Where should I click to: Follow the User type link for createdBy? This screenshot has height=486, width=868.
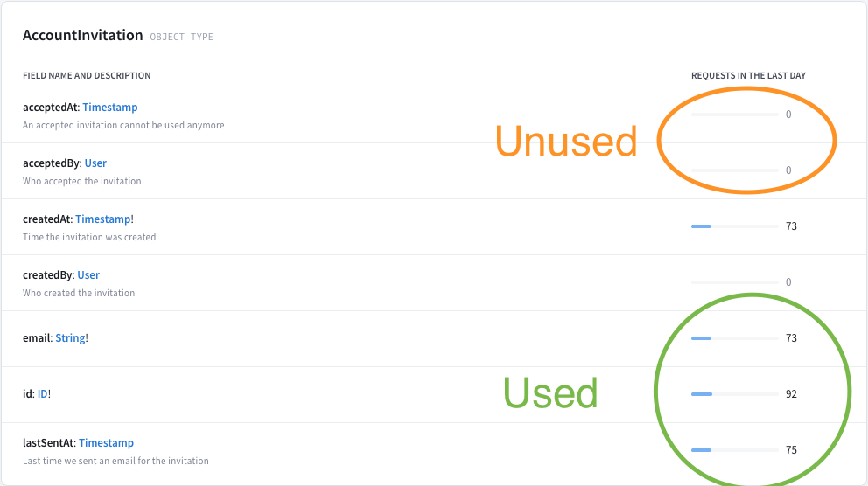point(88,274)
